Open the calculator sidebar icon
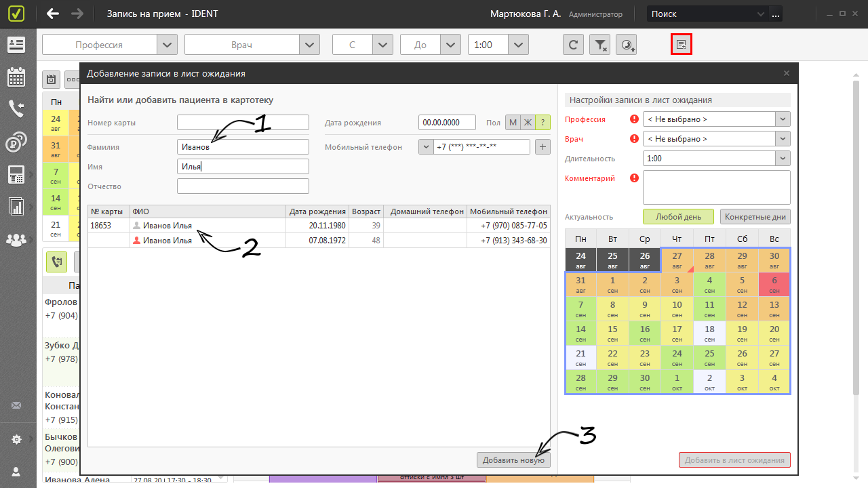This screenshot has width=868, height=488. (x=16, y=174)
